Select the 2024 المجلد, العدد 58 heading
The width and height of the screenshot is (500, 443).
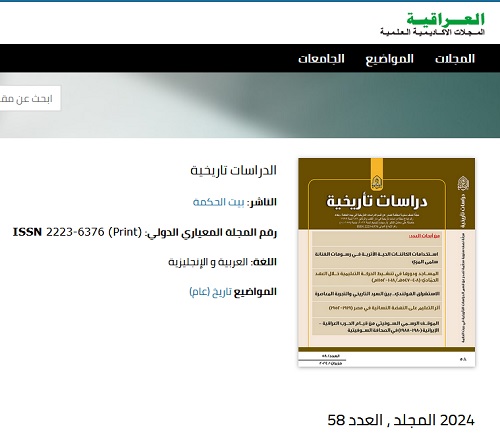[x=401, y=420]
